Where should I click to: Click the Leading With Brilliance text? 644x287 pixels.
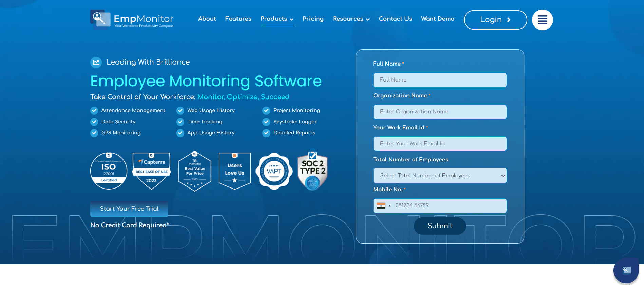click(148, 62)
